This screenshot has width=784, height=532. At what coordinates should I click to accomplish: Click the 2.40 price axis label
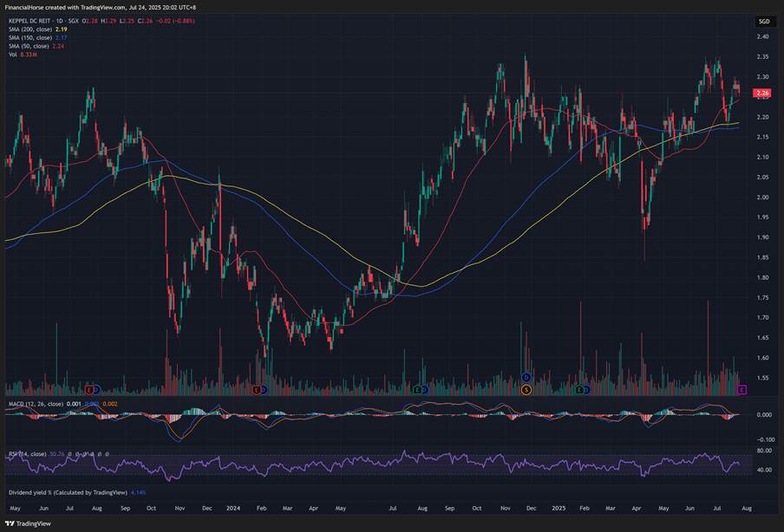coord(762,37)
